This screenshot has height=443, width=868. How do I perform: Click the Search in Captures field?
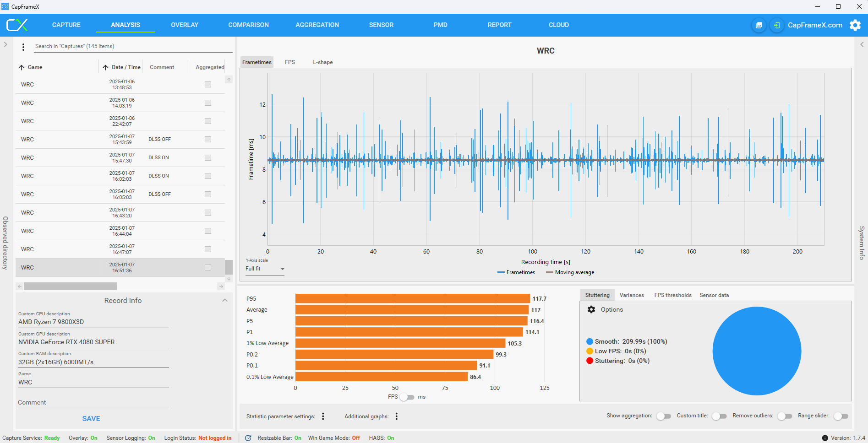click(x=133, y=46)
